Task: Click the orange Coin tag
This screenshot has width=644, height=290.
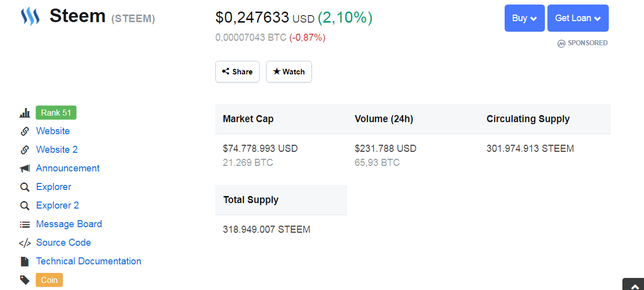Action: click(49, 280)
